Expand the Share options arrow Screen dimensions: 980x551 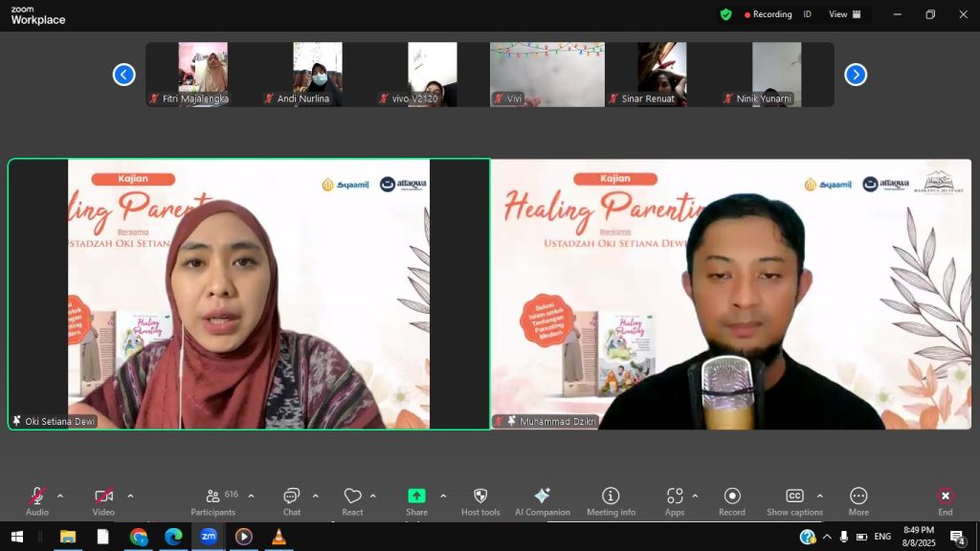point(443,496)
